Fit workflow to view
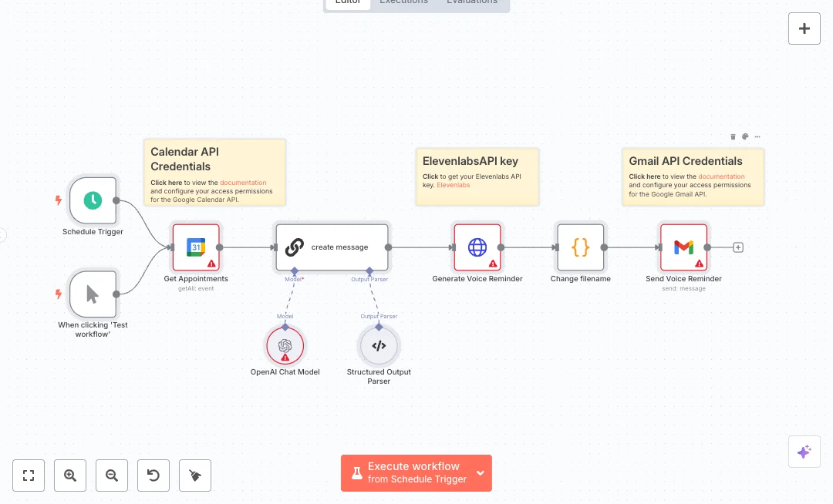Viewport: 833px width, 504px height. (29, 475)
